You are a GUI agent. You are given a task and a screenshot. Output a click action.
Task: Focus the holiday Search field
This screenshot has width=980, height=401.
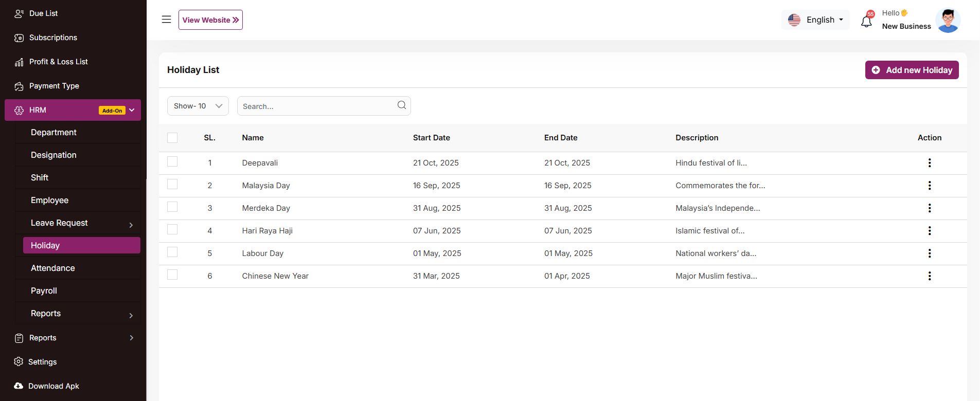(x=316, y=106)
